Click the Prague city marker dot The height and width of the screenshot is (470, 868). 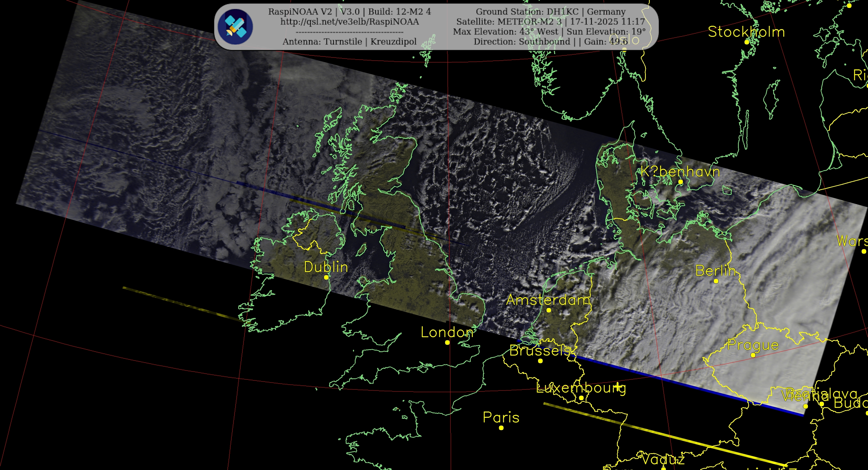(x=753, y=355)
